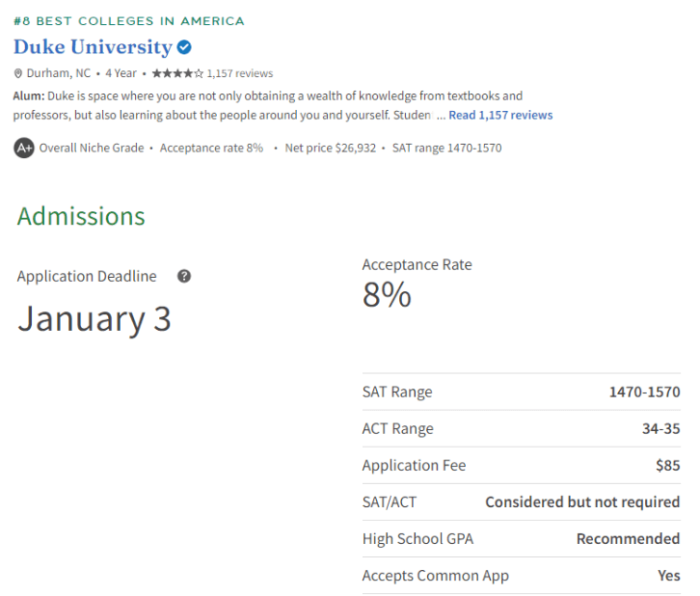Click the A+ Niche grade badge
Viewport: 700px width, 596px height.
(x=24, y=148)
